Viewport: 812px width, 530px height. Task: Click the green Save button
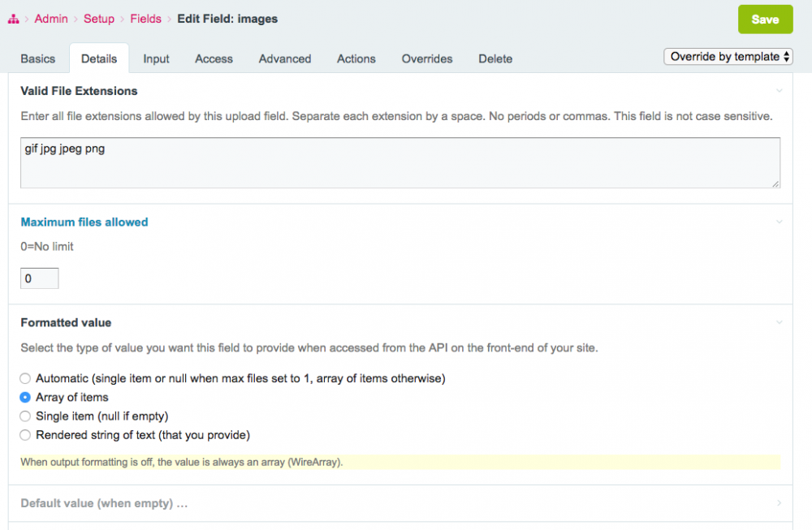[765, 19]
